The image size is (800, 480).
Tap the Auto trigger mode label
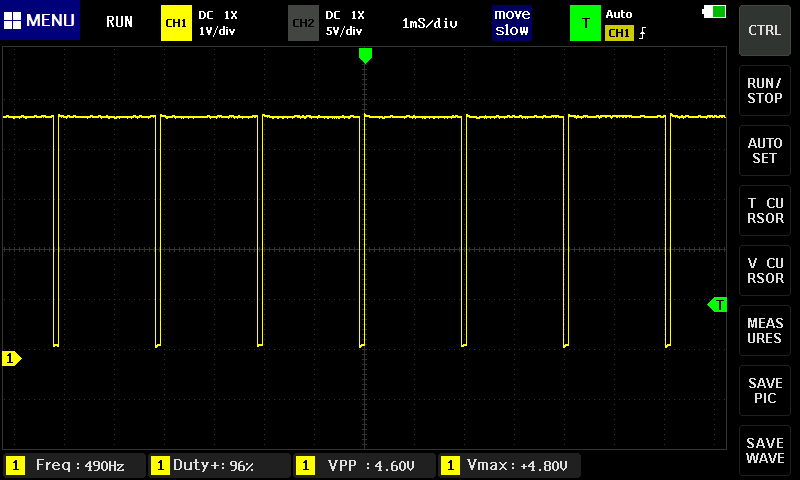coord(619,14)
